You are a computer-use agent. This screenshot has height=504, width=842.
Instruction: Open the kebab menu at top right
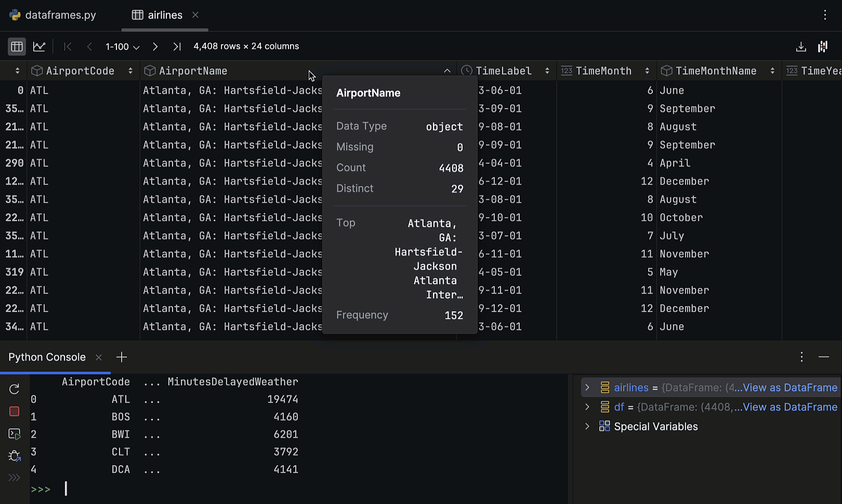point(825,15)
